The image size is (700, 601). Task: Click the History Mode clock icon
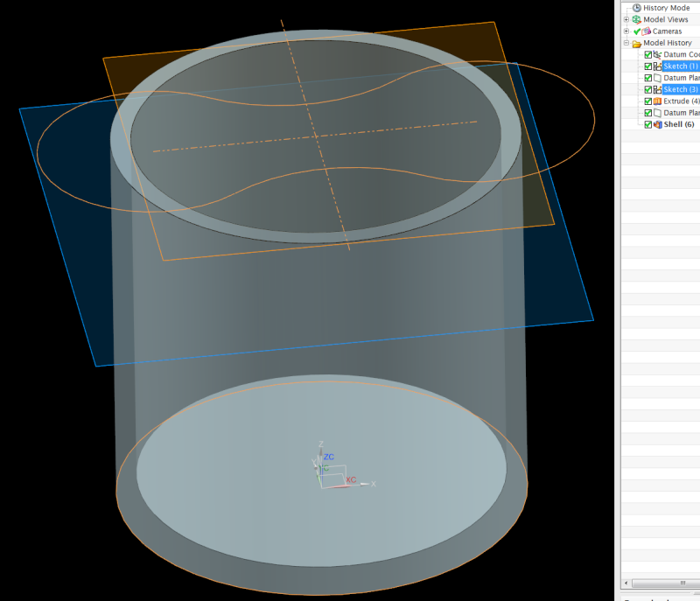pyautogui.click(x=637, y=8)
